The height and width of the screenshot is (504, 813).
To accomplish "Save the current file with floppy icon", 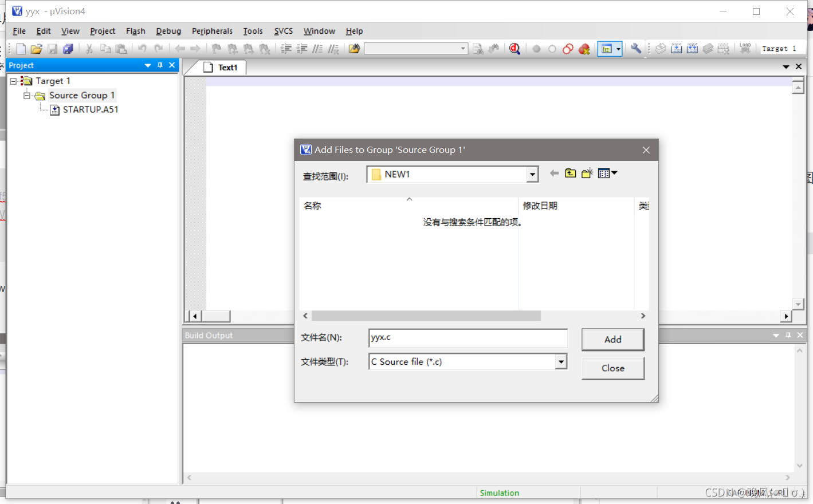I will (x=52, y=49).
